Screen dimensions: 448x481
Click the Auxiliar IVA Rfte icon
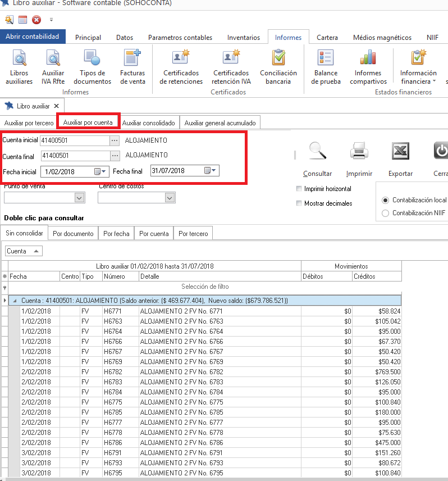pyautogui.click(x=53, y=66)
